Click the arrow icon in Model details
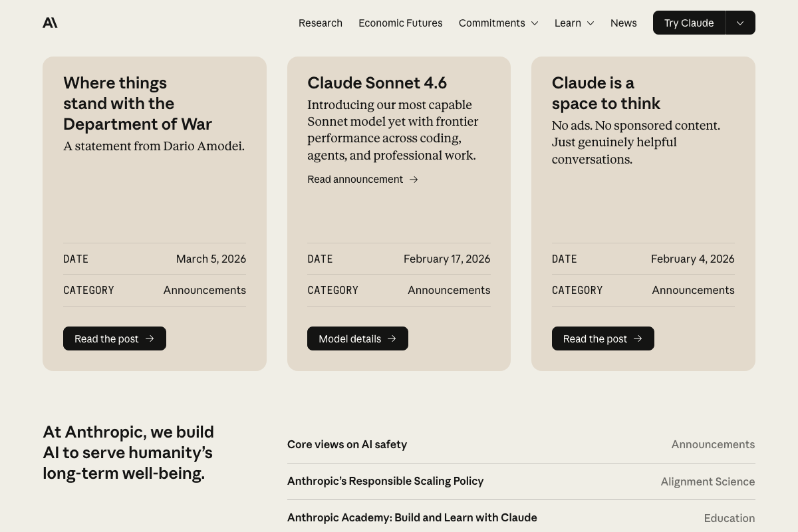The image size is (798, 532). click(392, 338)
